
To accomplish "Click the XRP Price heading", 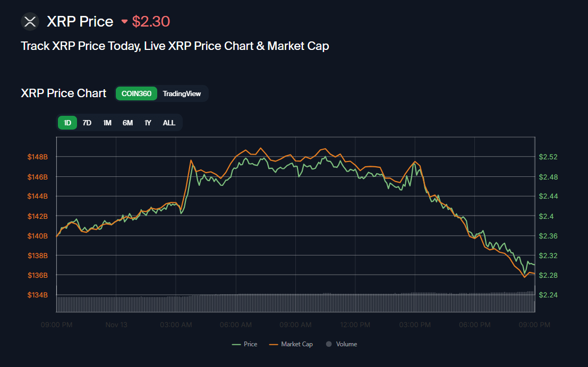I will (80, 21).
